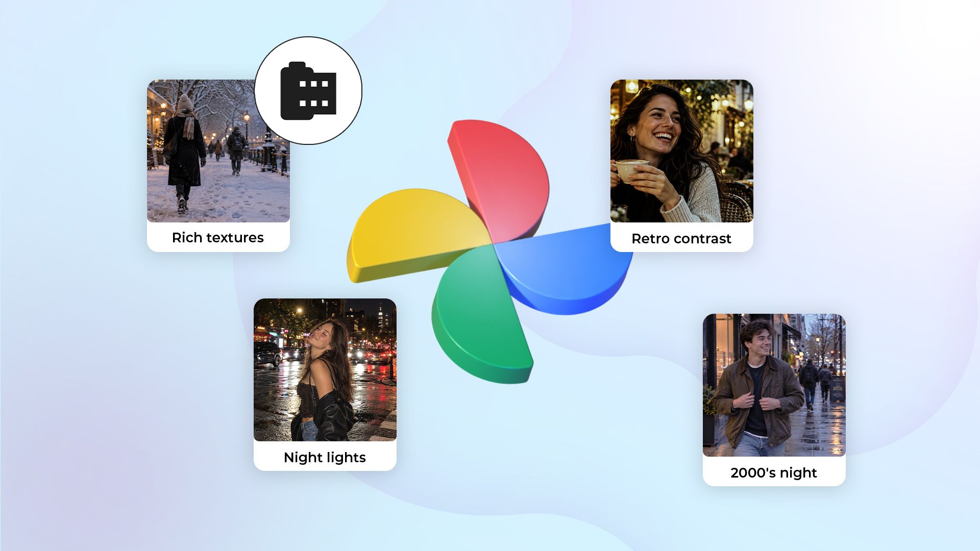Select the "Retro contrast" label

pos(681,239)
